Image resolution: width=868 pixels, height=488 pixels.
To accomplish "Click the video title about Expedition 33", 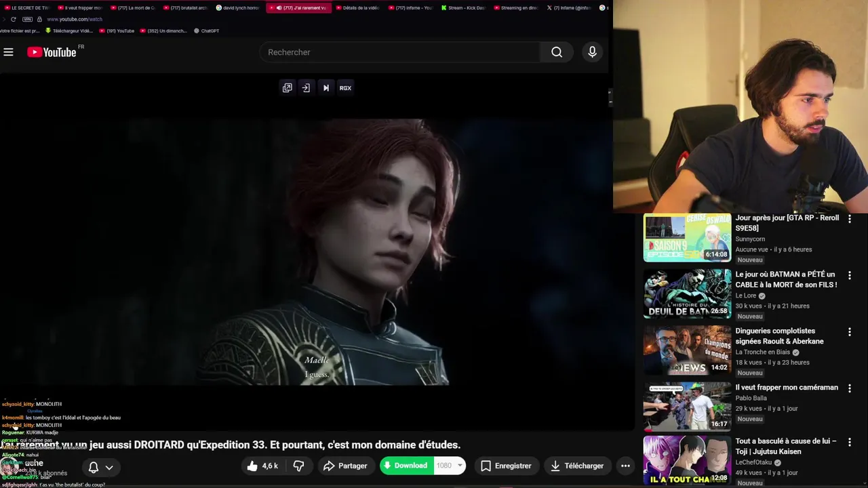I will click(231, 445).
